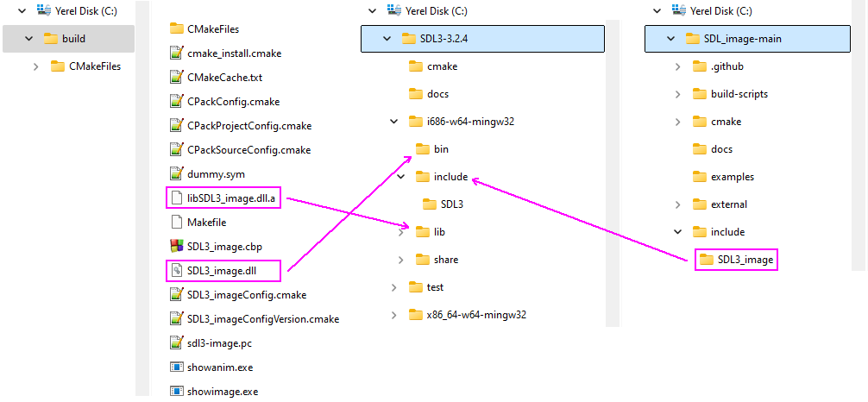Select SDL_image-main folder in tree

(747, 39)
